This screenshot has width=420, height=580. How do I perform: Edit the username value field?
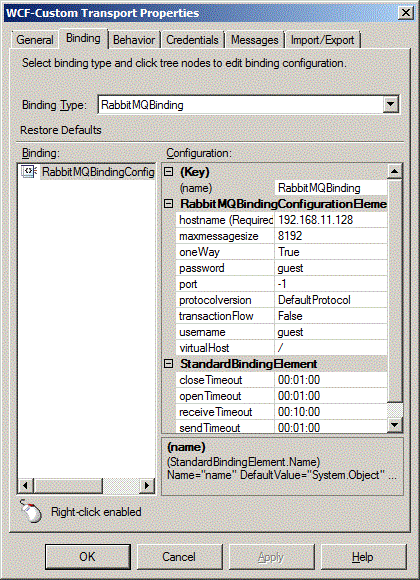point(331,332)
